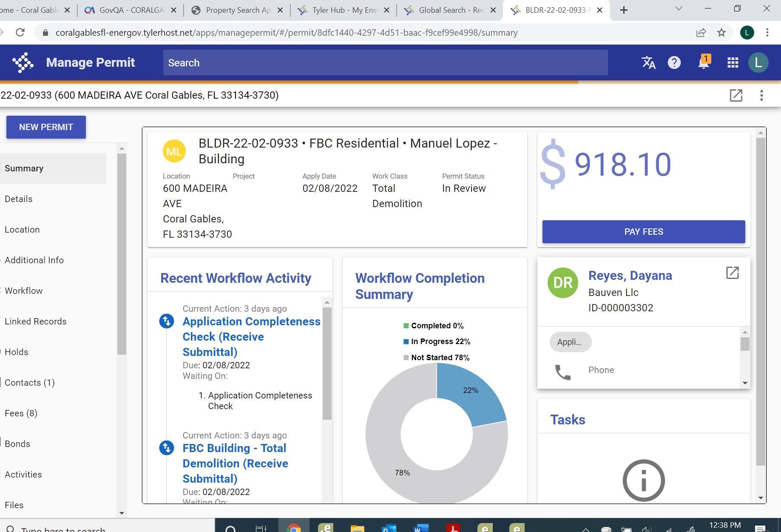This screenshot has height=532, width=781.
Task: Bookmark this page with star icon
Action: tap(721, 33)
